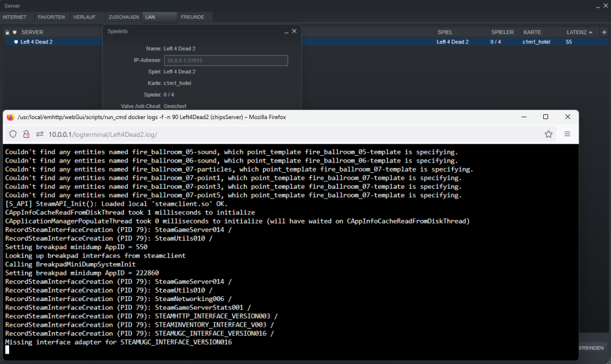Open the site permissions icon in Firefox

(x=39, y=134)
